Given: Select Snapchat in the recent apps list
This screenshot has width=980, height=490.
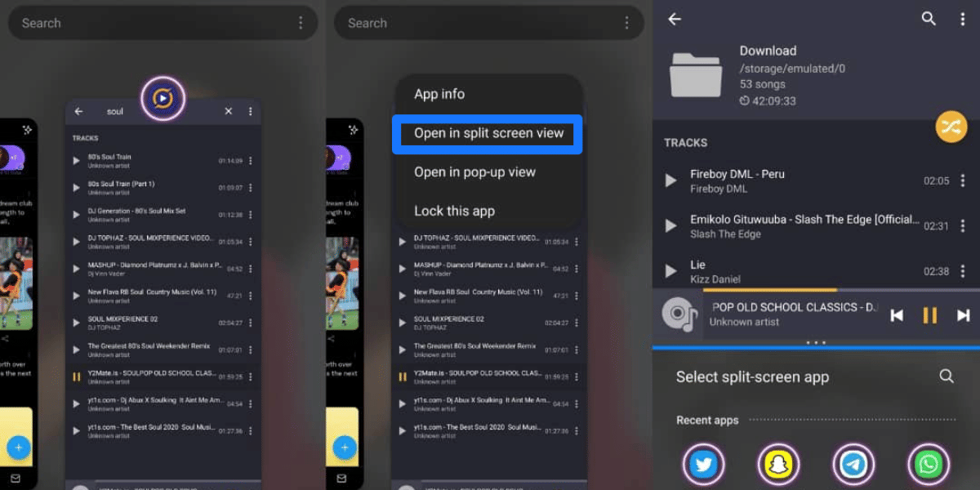Looking at the screenshot, I should pyautogui.click(x=778, y=463).
